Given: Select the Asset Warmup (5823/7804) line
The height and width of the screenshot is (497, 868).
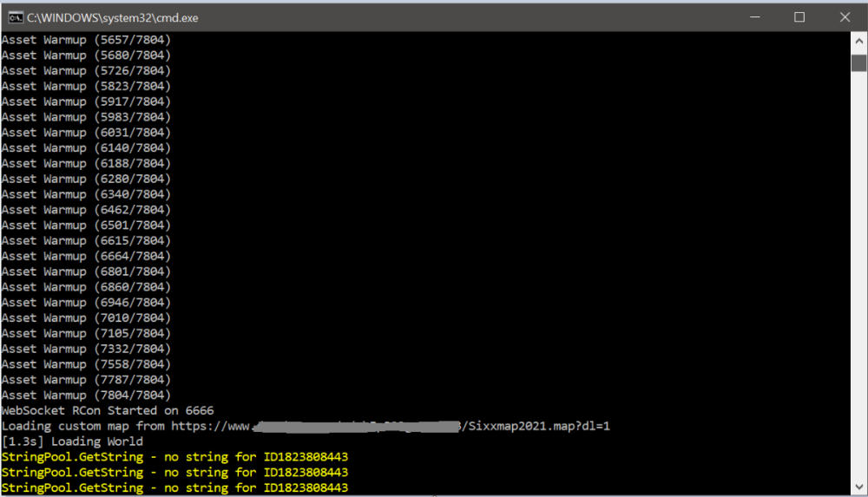Looking at the screenshot, I should coord(86,86).
